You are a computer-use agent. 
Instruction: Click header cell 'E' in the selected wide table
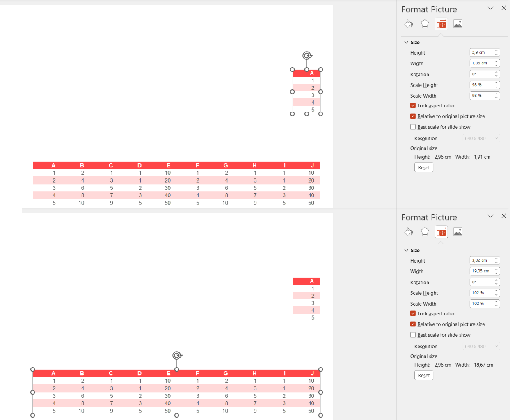pyautogui.click(x=168, y=373)
